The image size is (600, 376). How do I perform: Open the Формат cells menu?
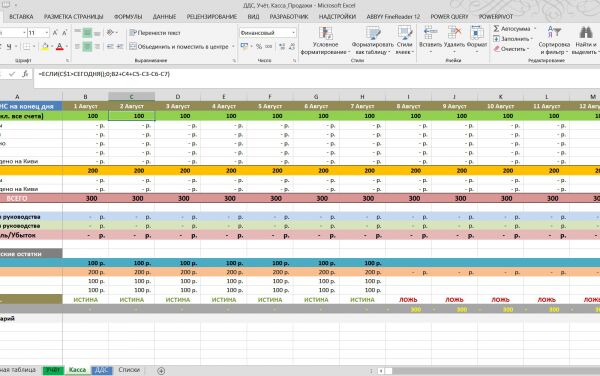tap(477, 39)
